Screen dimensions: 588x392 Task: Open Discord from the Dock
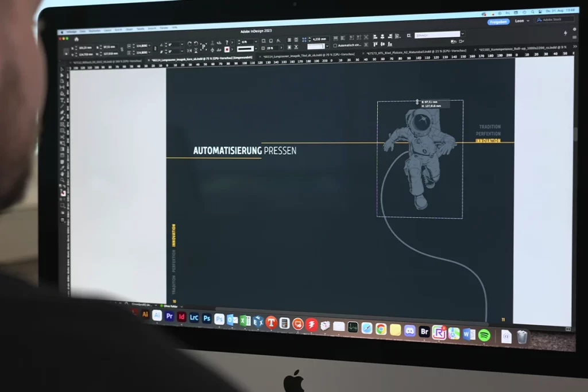pos(409,331)
